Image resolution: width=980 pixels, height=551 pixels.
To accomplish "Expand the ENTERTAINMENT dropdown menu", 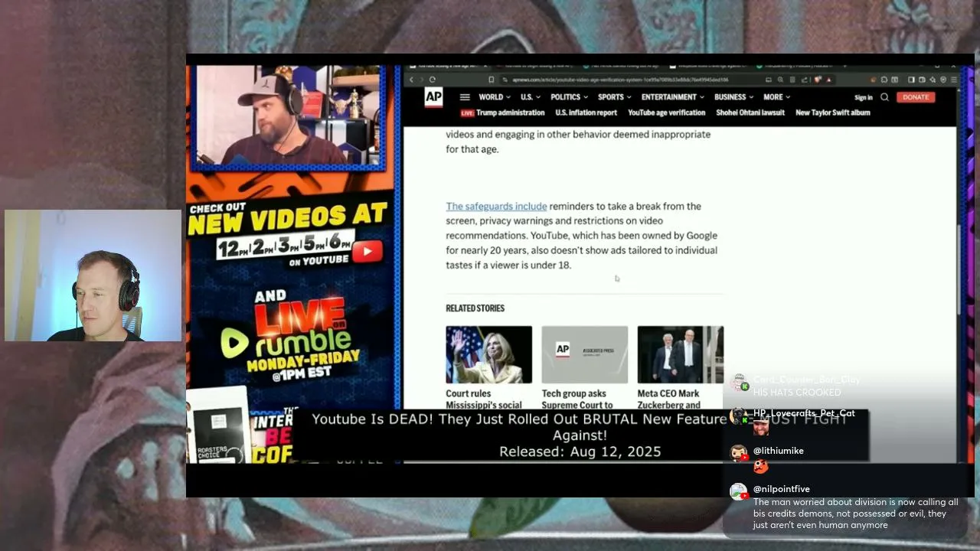I will pos(673,97).
